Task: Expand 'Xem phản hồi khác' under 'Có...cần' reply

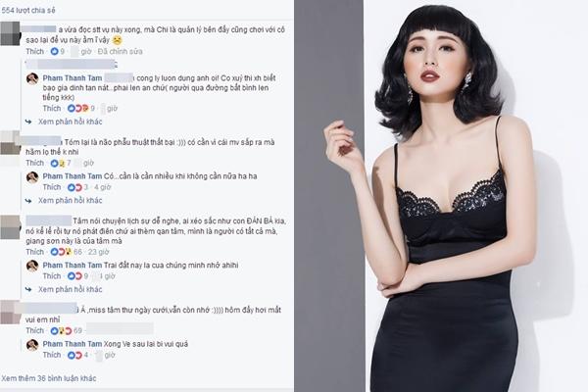Action: pyautogui.click(x=71, y=201)
